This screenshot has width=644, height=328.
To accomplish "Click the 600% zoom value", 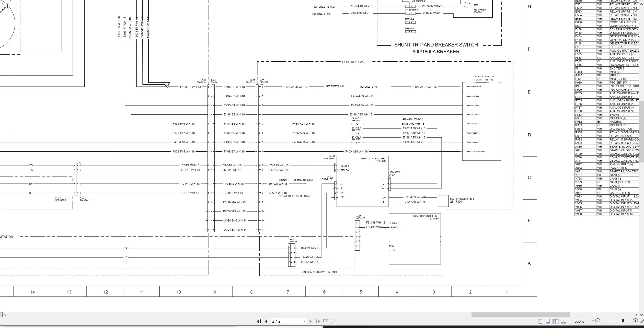I will (x=579, y=321).
